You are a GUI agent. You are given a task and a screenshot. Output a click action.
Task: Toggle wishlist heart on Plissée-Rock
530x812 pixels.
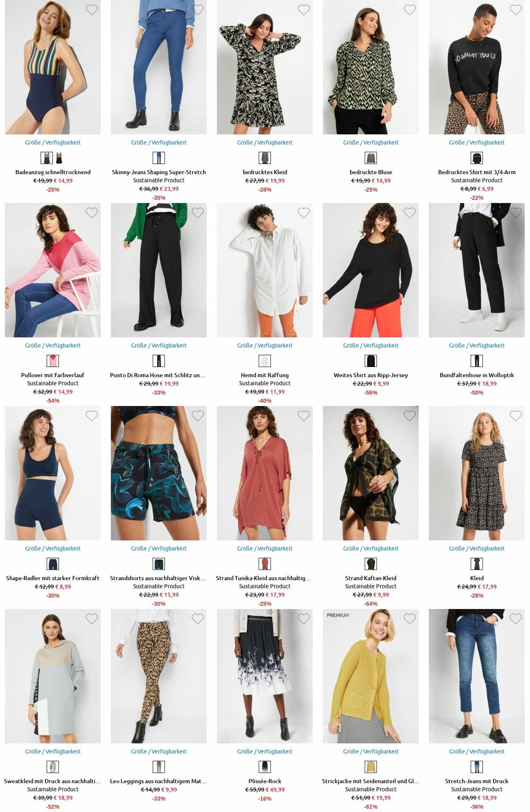[304, 619]
